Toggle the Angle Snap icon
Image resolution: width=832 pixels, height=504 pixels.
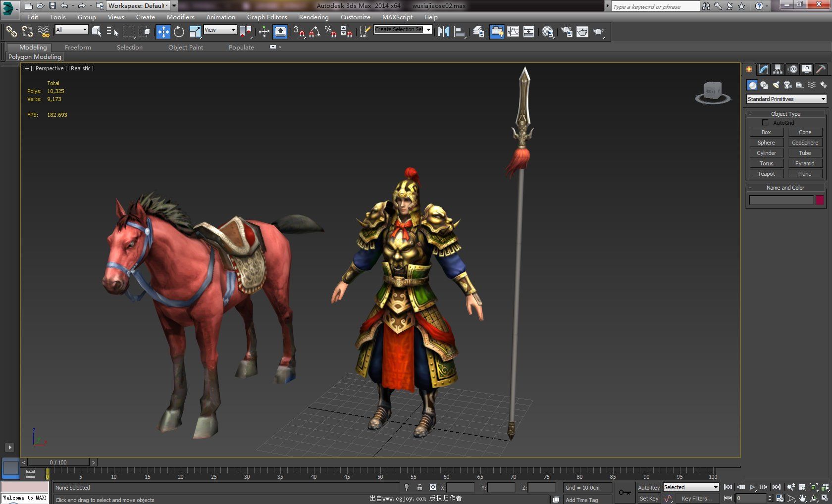point(314,32)
